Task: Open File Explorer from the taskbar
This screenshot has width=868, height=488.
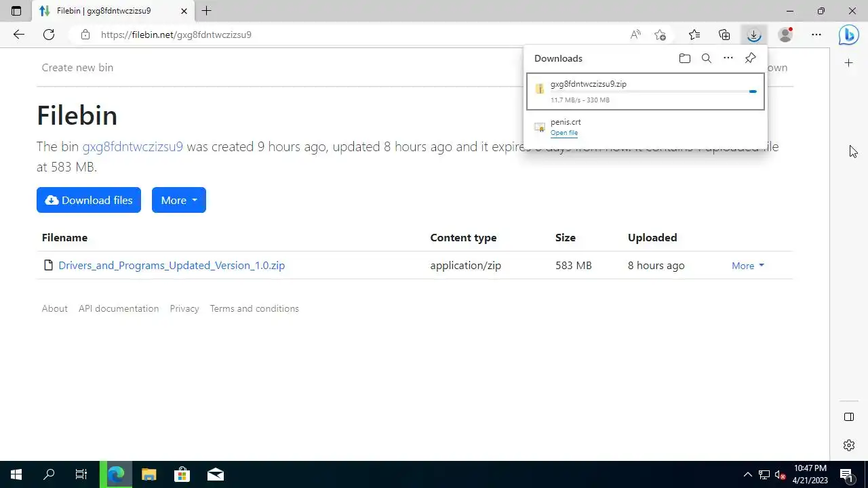Action: 149,474
